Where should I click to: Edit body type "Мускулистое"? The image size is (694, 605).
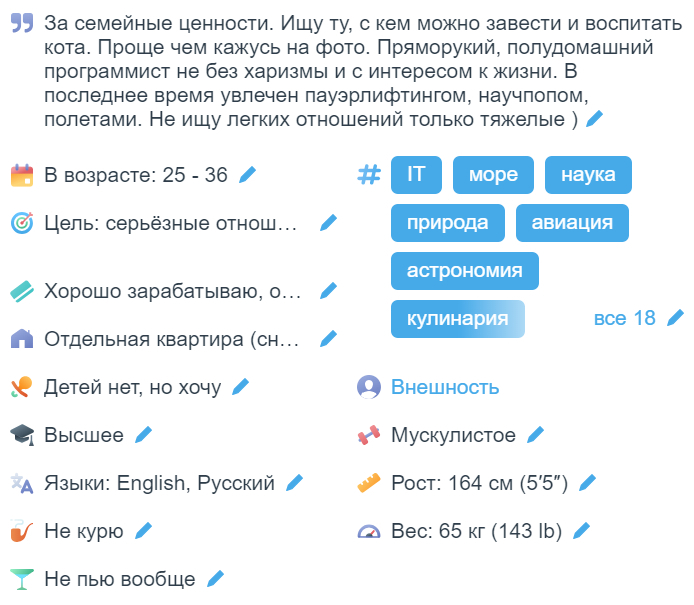click(x=536, y=434)
